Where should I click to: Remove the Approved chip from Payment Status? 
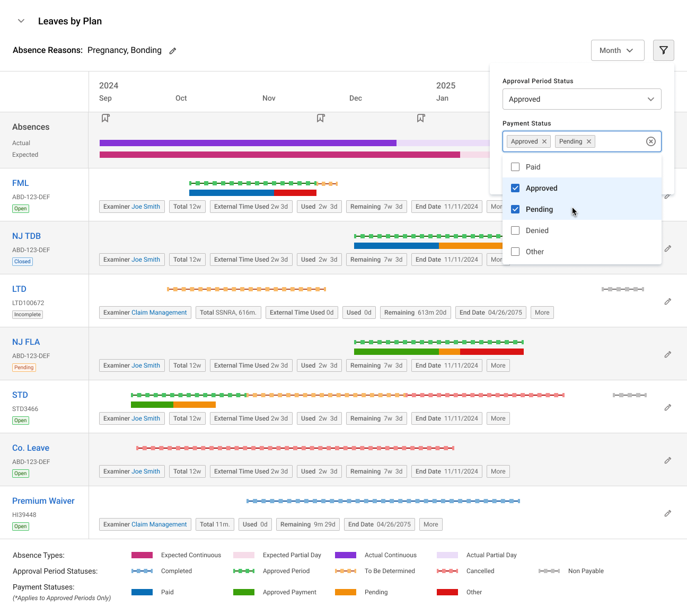coord(544,141)
